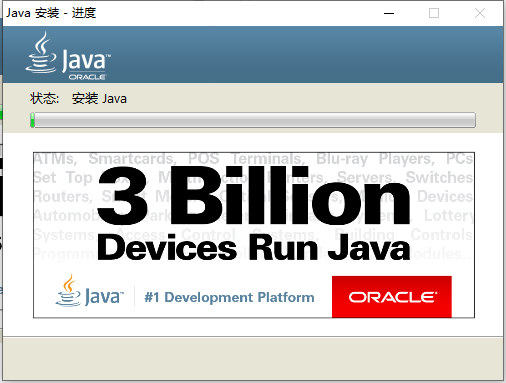Click the faded "Switches" background text
506x383 pixels.
tap(439, 177)
